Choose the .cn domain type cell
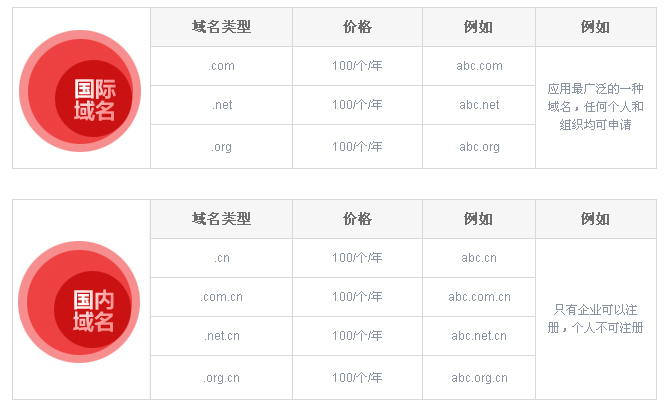Viewport: 670px width, 405px height. coord(221,258)
